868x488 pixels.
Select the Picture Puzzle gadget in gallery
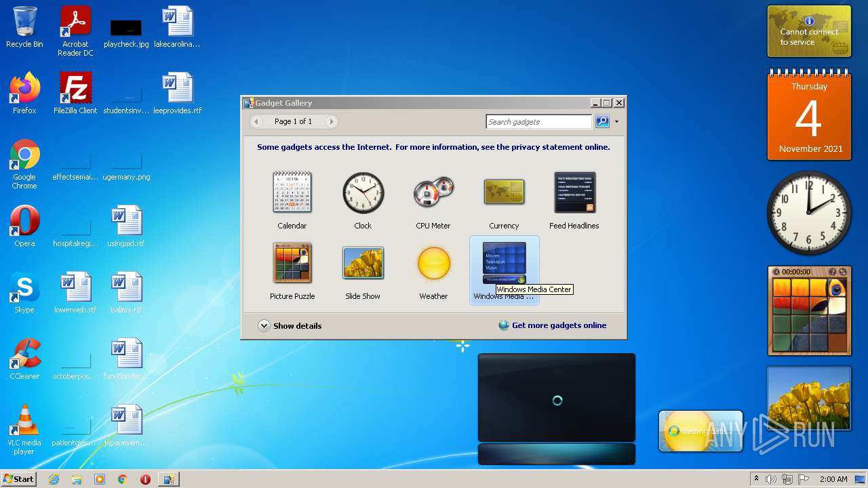(292, 270)
